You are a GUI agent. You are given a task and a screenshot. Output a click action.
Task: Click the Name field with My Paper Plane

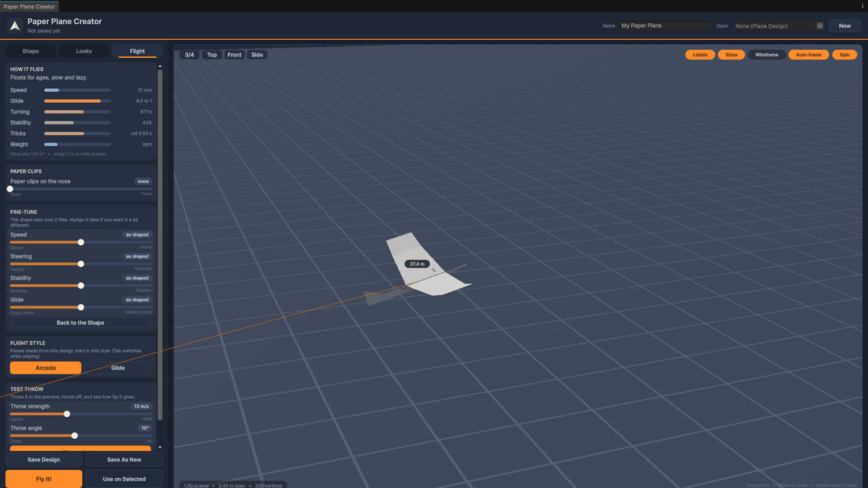tap(665, 26)
